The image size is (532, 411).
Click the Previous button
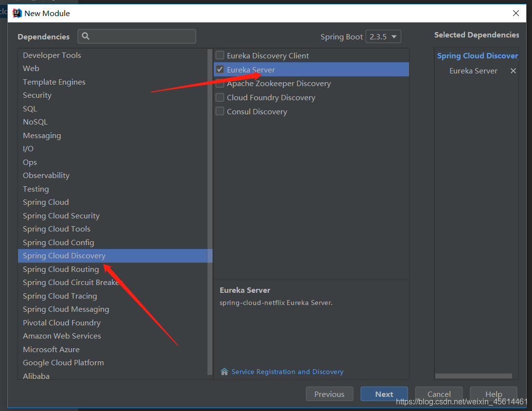(x=329, y=394)
